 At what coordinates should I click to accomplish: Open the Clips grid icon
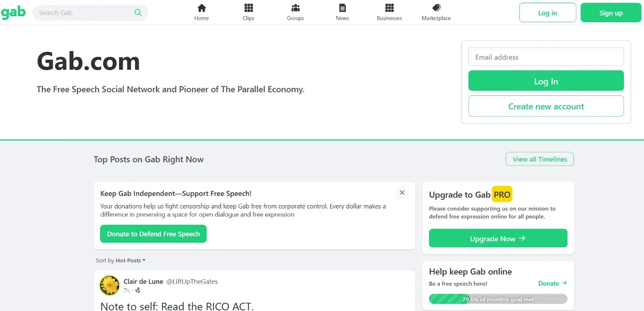coord(248,8)
